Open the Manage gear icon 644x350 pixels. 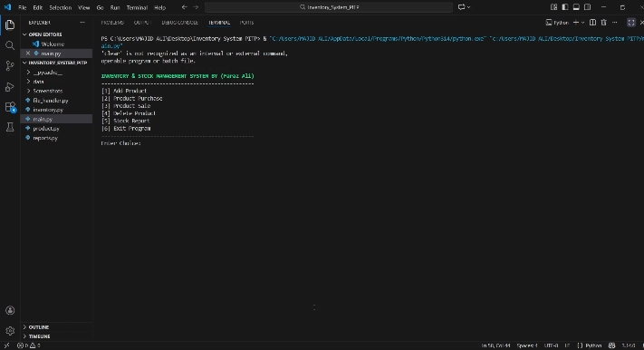pos(10,331)
